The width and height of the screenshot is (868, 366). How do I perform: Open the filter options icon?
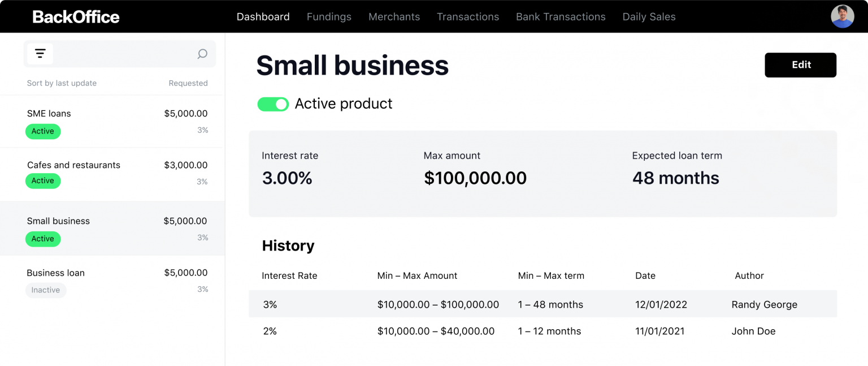tap(40, 53)
